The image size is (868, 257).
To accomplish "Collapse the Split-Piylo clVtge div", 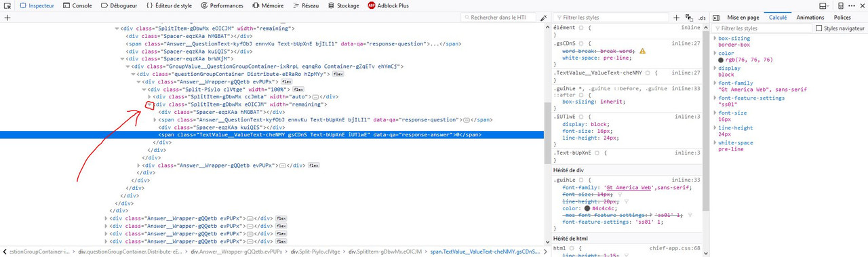I will click(x=144, y=89).
